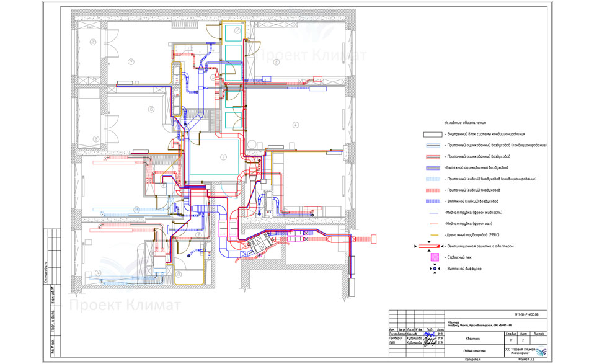Viewport: 589px width, 364px height.
Task: Click the red flexible supply duct legend symbol
Action: pyautogui.click(x=432, y=190)
